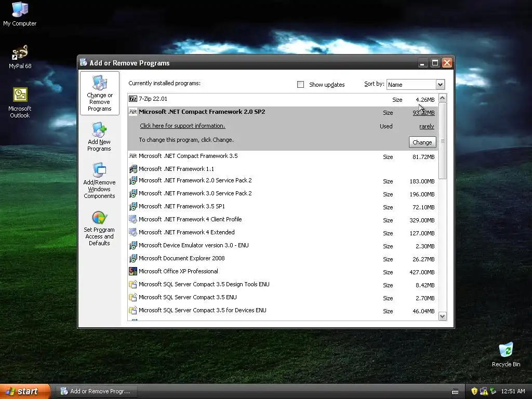The height and width of the screenshot is (399, 532).
Task: Click scrollbar up arrow in programs list
Action: point(443,98)
